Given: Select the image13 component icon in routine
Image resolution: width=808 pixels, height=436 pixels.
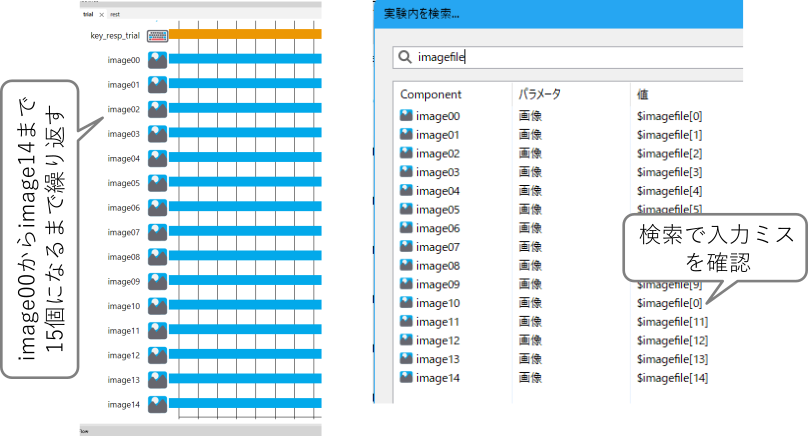Looking at the screenshot, I should point(157,380).
